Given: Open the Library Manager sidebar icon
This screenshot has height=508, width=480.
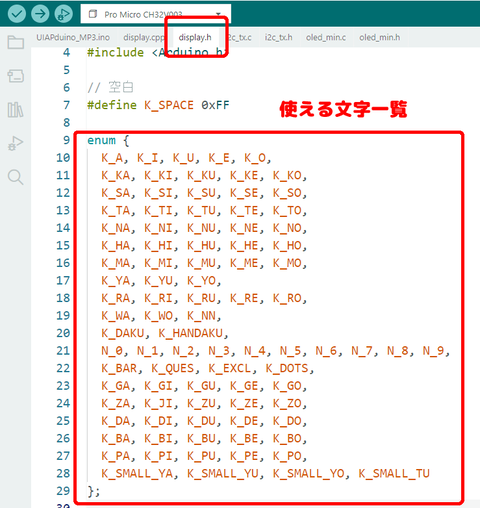Looking at the screenshot, I should tap(16, 110).
